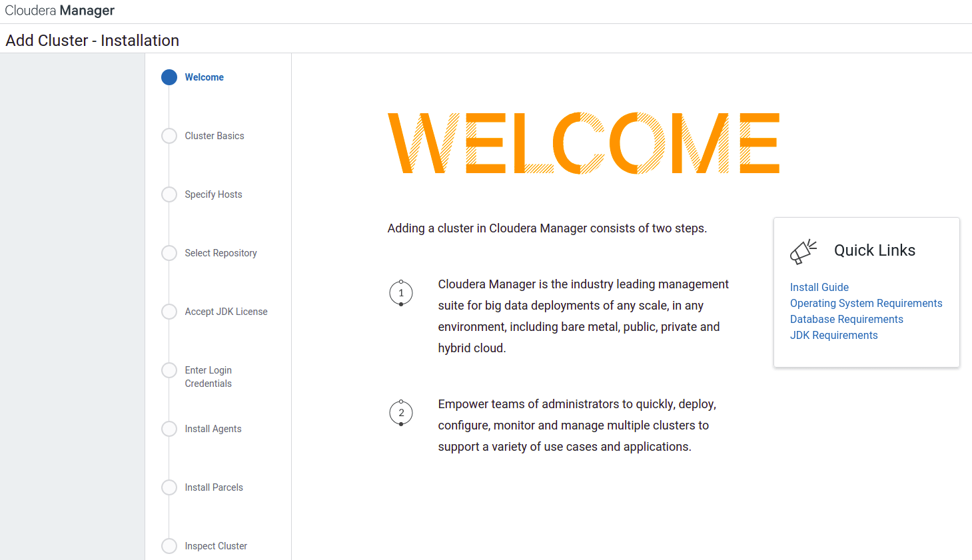Open the Database Requirements link
This screenshot has height=560, width=972.
847,319
